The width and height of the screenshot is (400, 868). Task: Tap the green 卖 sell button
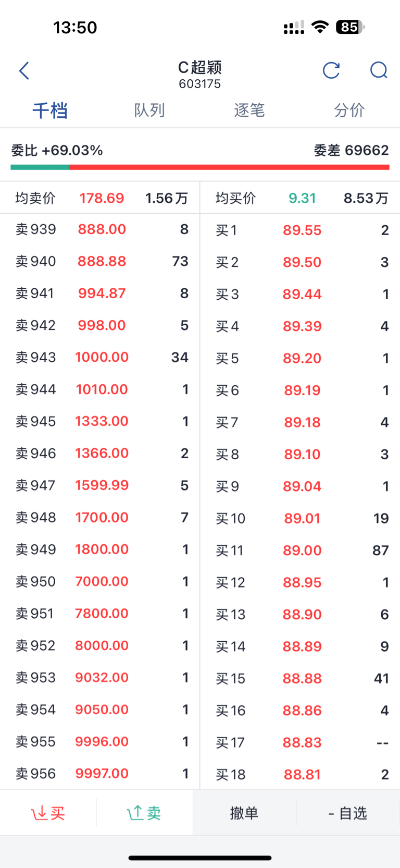click(x=144, y=813)
